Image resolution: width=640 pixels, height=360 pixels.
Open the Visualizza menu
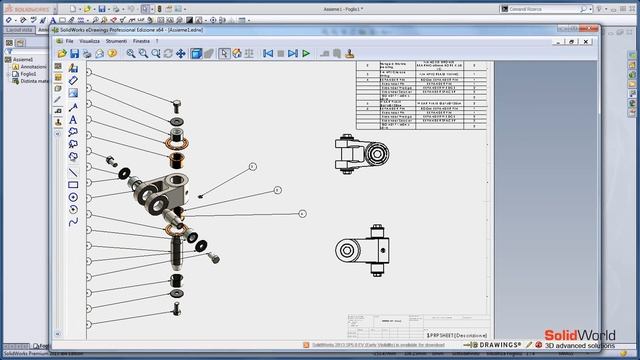point(89,41)
